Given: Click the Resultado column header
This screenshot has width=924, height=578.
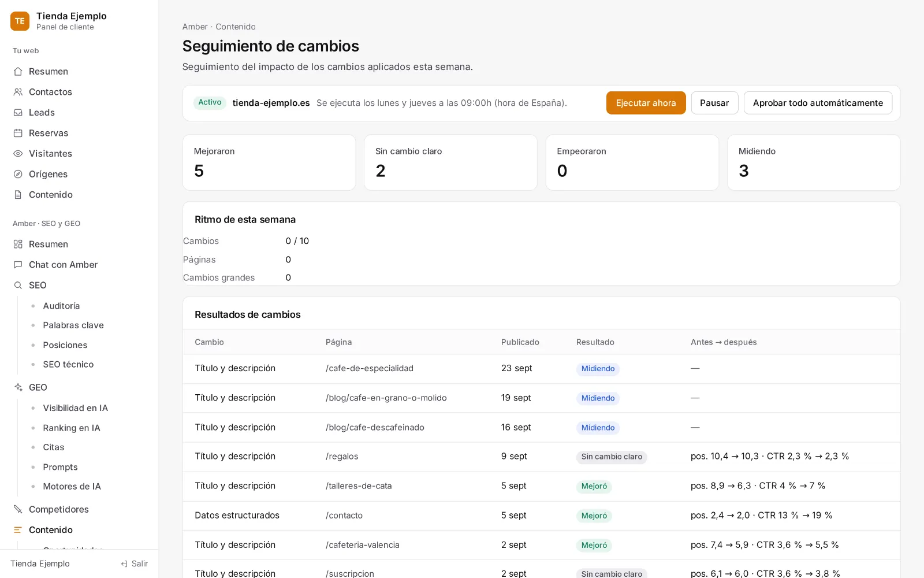Looking at the screenshot, I should 595,342.
